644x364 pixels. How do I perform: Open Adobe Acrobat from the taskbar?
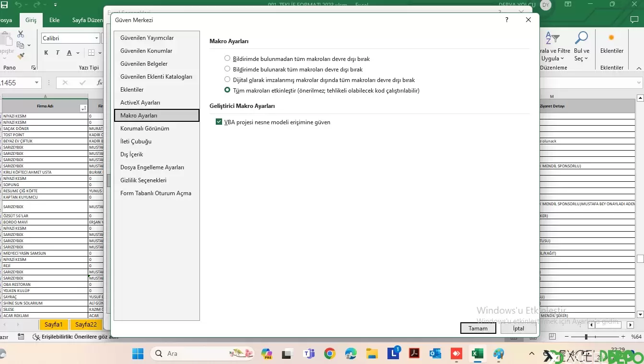[x=414, y=354]
